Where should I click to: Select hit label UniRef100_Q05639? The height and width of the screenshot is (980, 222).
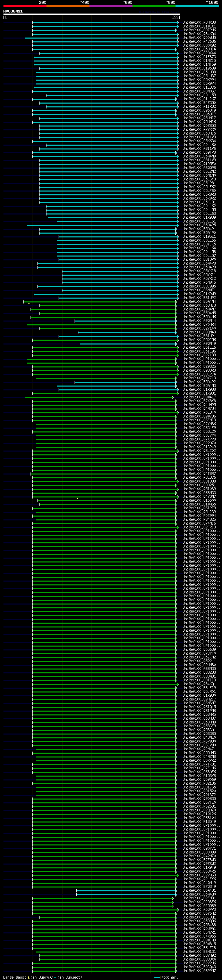click(x=199, y=649)
